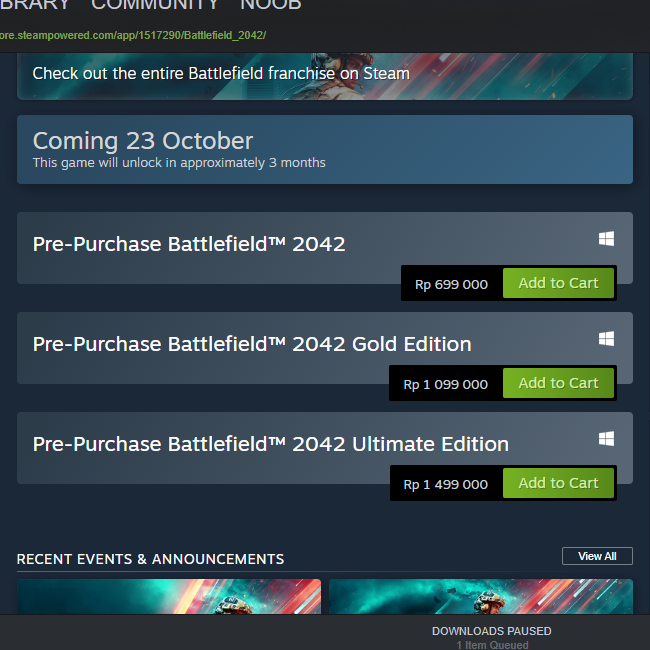This screenshot has width=650, height=650.
Task: Add Battlefield 2042 Gold Edition to cart
Action: pyautogui.click(x=558, y=383)
